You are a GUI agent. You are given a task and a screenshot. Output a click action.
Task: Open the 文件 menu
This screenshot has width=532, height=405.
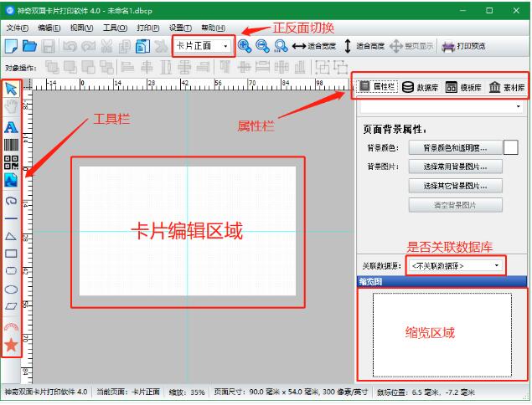pos(17,28)
